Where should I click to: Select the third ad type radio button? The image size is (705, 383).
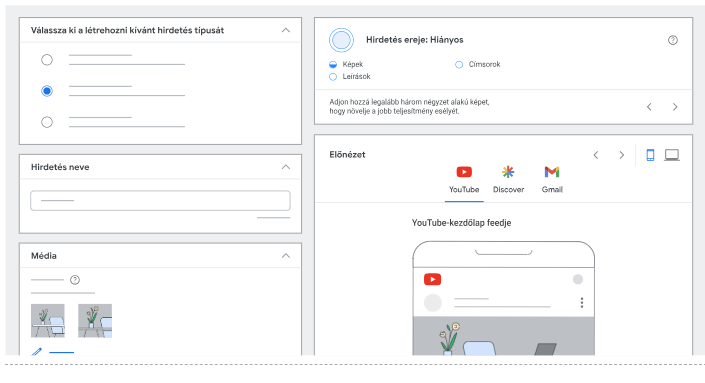coord(47,122)
